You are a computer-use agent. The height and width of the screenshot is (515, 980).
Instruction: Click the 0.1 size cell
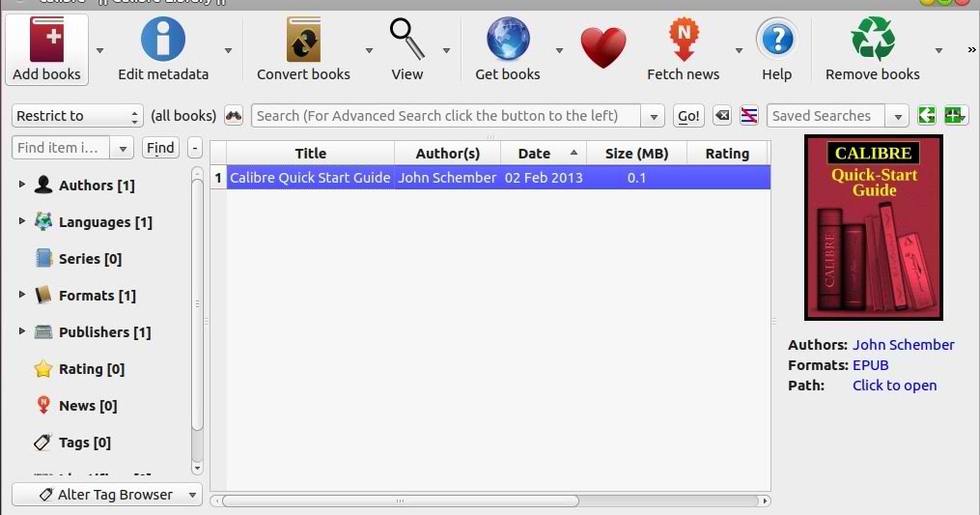[636, 178]
